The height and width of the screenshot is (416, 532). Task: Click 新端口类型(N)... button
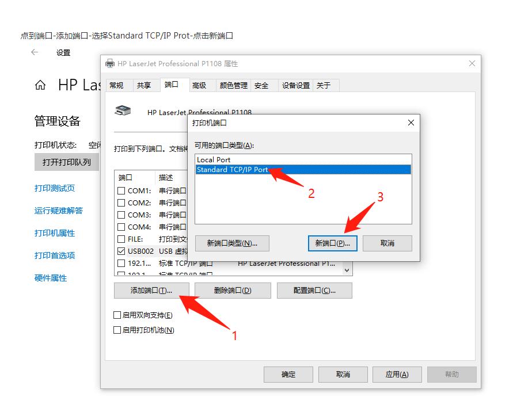tap(233, 243)
